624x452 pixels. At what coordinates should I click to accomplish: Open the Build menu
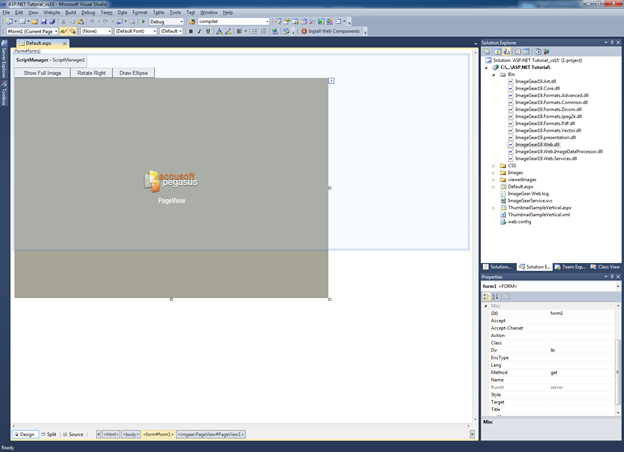click(70, 12)
